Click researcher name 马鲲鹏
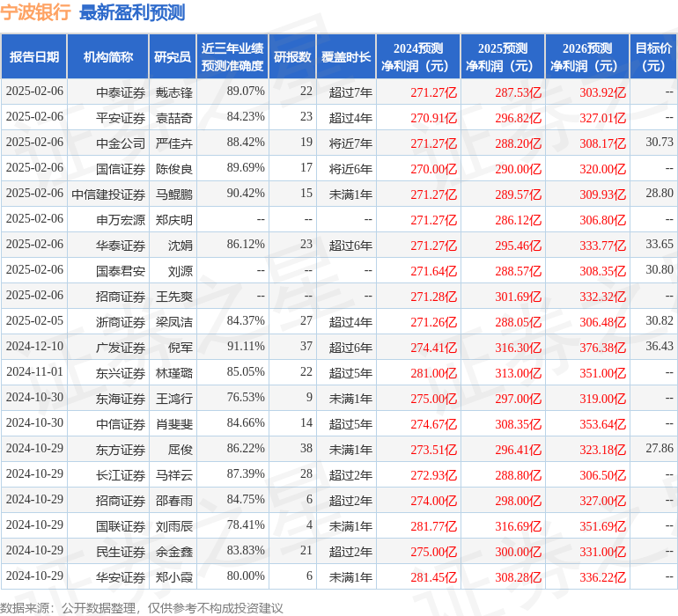The width and height of the screenshot is (678, 616). 174,194
